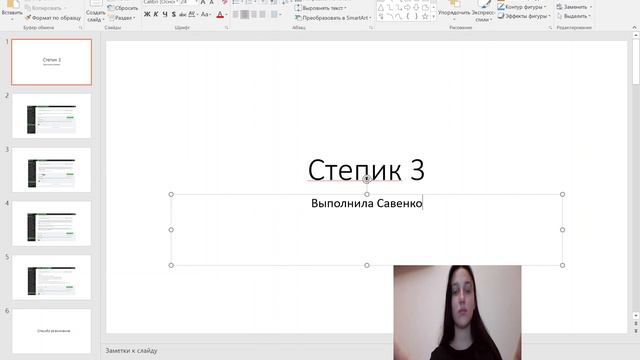The height and width of the screenshot is (360, 640).
Task: Toggle strikethrough (abc)
Action: 182,15
